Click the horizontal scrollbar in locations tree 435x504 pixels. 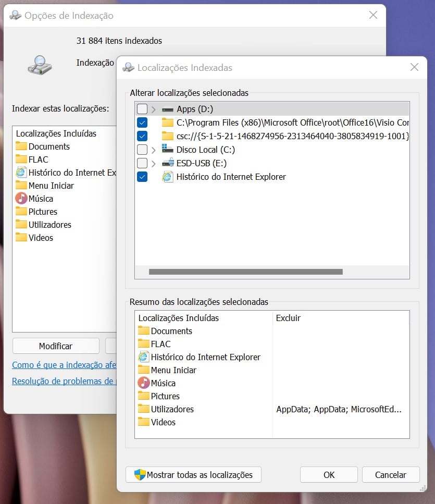pyautogui.click(x=245, y=272)
